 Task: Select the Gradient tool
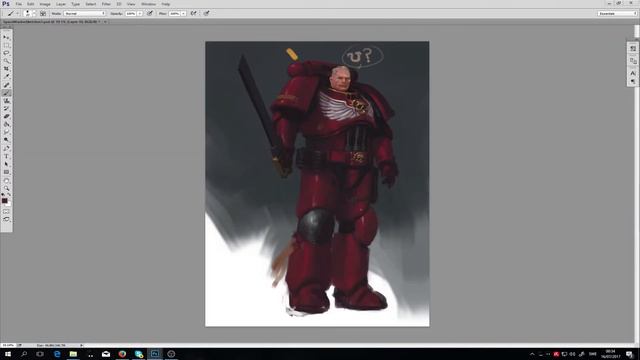6,124
